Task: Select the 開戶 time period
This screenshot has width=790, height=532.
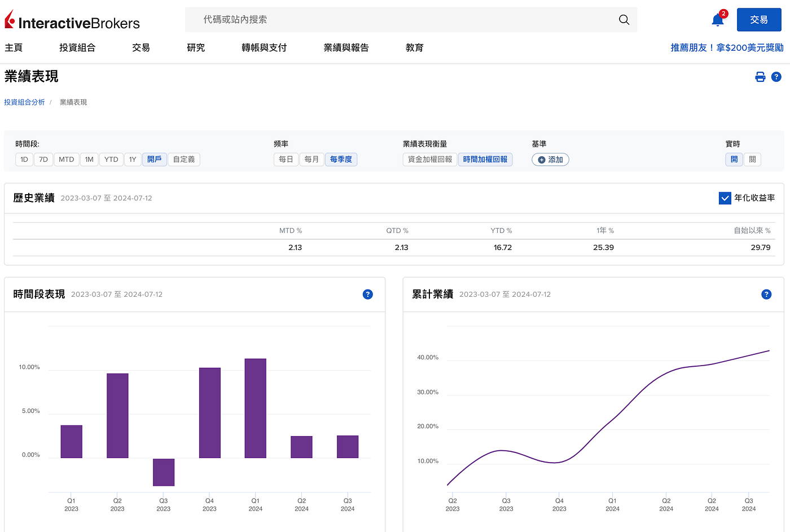Action: tap(154, 160)
